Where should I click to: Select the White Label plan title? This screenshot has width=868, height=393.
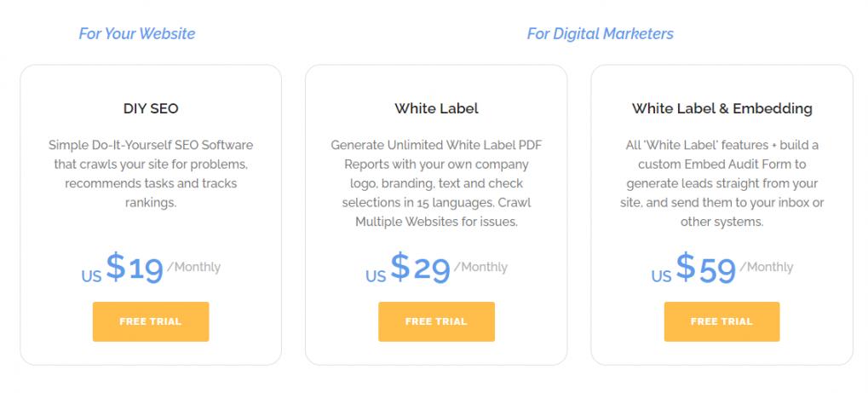point(436,108)
